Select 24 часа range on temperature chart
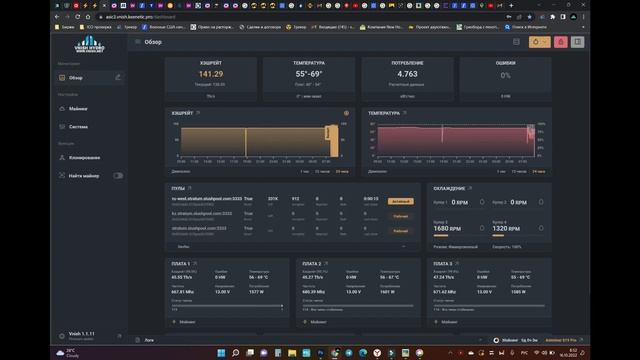 point(539,171)
